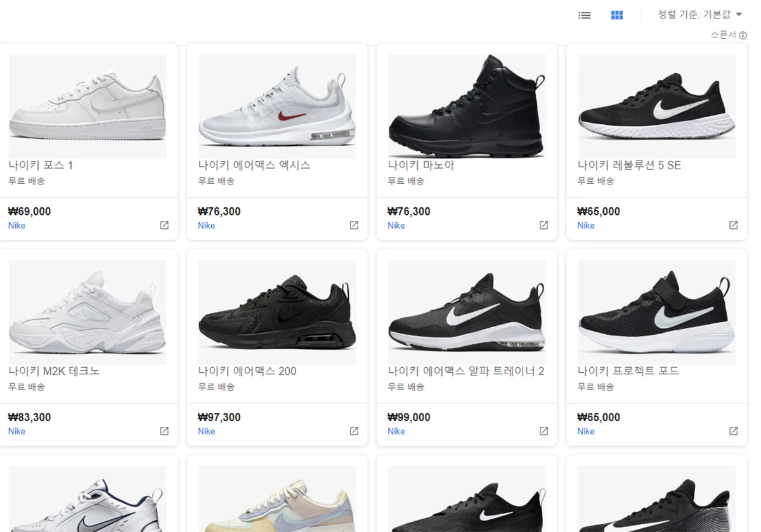The image size is (761, 532).
Task: Open the 나이키 프로젝트 포드 product title
Action: coord(628,371)
